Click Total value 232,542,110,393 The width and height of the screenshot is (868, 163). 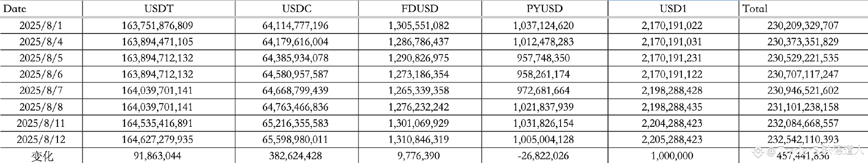(x=803, y=139)
